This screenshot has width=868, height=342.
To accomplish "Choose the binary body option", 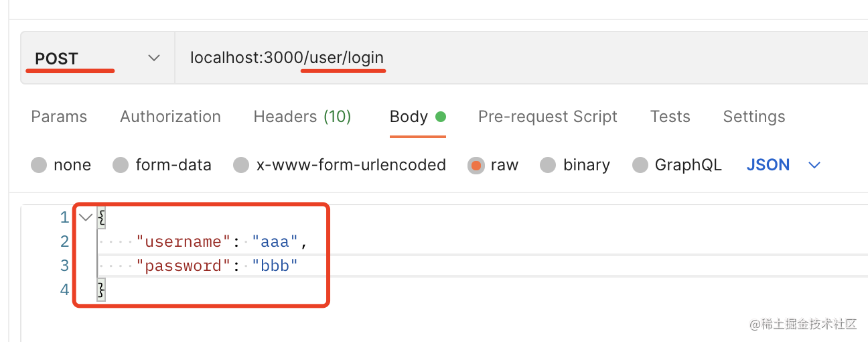I will (x=549, y=165).
